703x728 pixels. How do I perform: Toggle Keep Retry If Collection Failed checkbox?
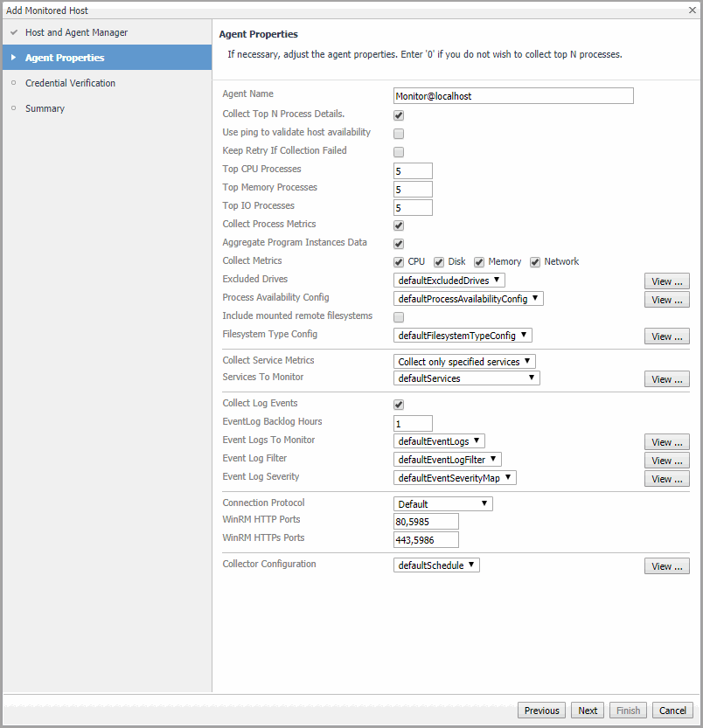pos(399,152)
